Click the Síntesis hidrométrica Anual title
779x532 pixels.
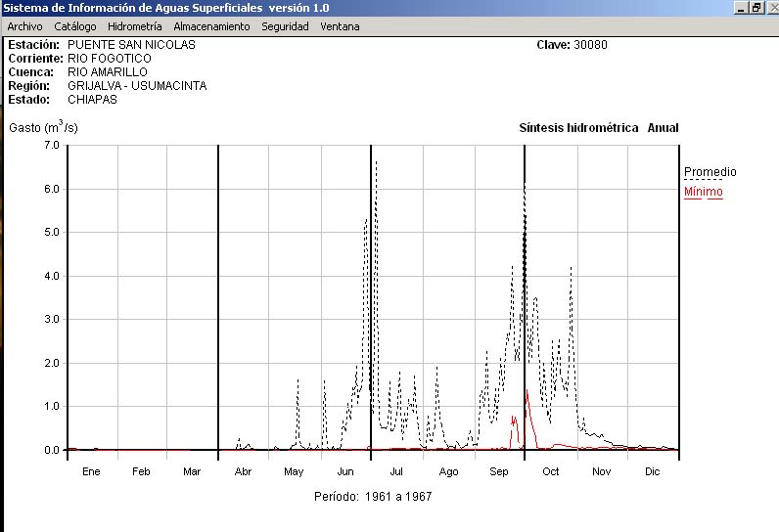tap(598, 128)
